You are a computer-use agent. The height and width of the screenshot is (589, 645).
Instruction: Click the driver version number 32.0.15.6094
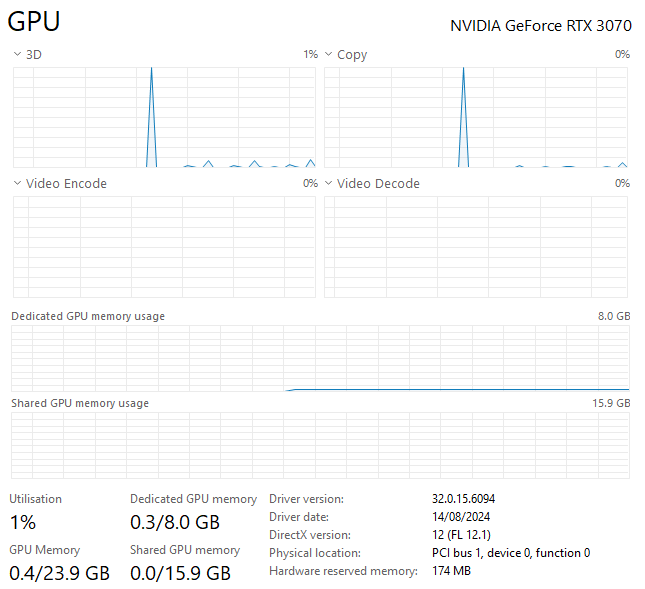(x=463, y=499)
